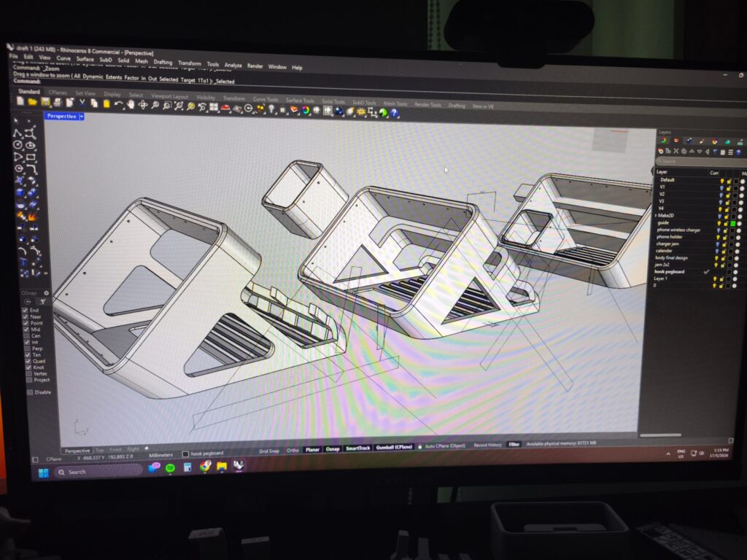Toggle Grid Snap in the status bar

point(268,451)
